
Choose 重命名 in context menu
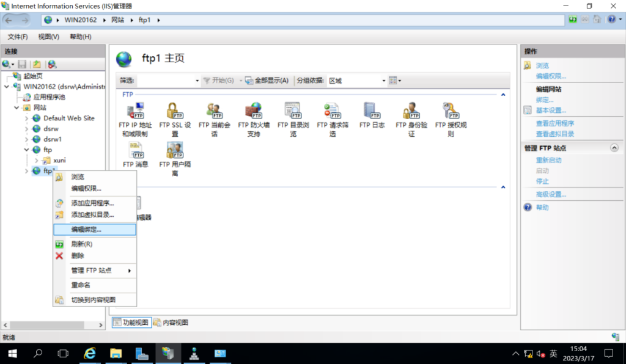click(95, 285)
